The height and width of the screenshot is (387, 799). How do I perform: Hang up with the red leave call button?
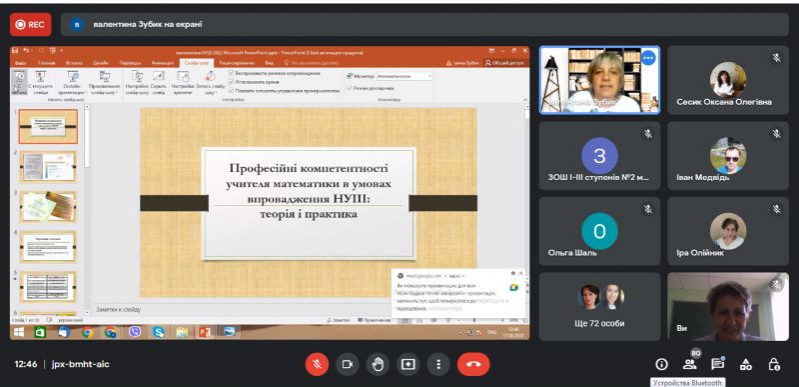[473, 364]
